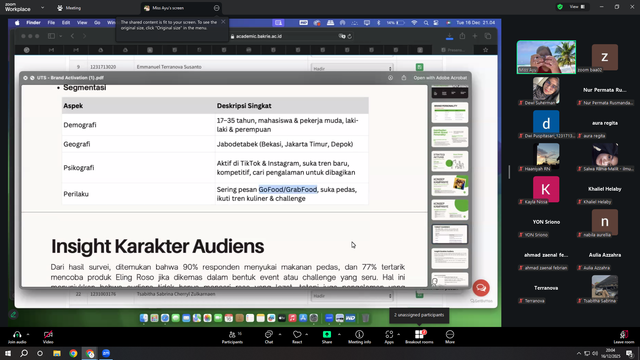Click the green encryption shield icon
Viewport: 640px width, 360px height.
click(x=560, y=7)
